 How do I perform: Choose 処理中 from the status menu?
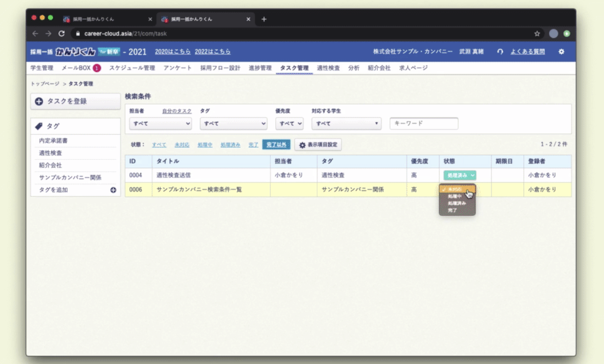coord(455,196)
